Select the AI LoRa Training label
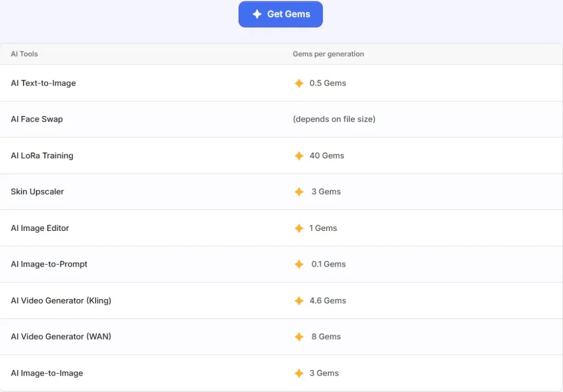 click(x=42, y=156)
